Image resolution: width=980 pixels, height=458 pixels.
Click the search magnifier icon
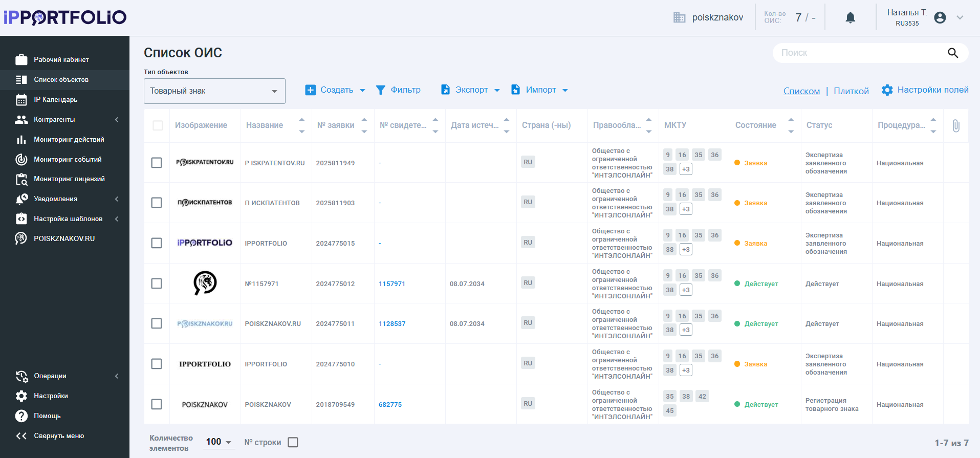[952, 53]
